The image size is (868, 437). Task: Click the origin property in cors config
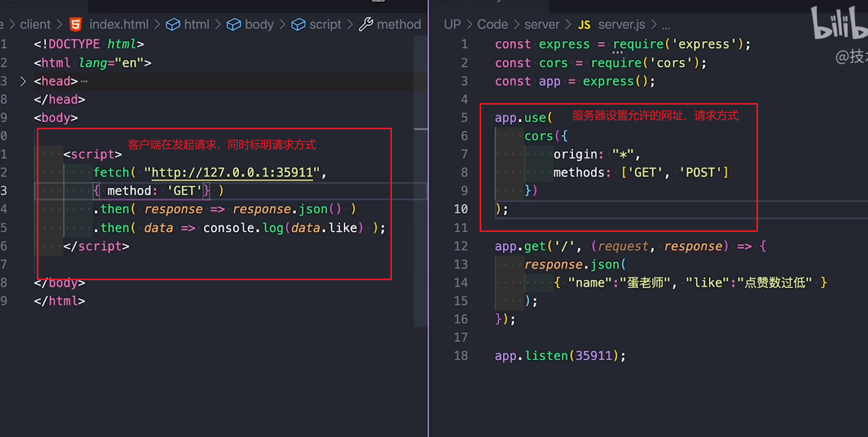575,154
